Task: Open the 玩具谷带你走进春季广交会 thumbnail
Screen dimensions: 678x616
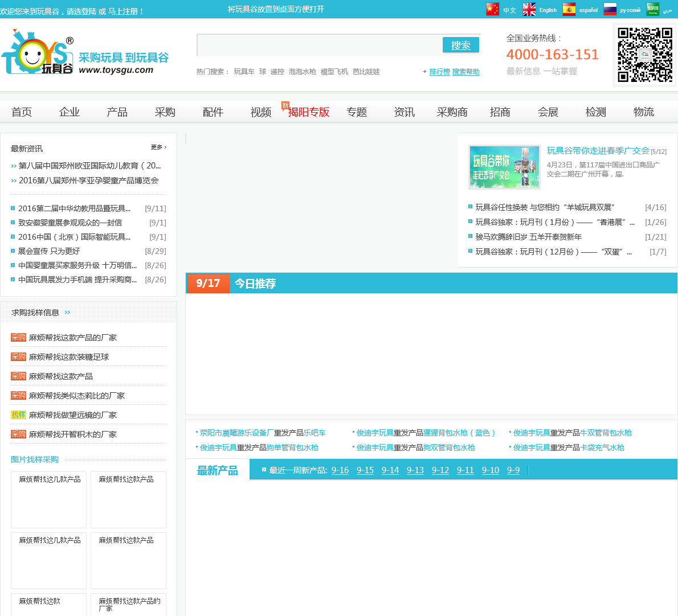Action: pyautogui.click(x=504, y=167)
